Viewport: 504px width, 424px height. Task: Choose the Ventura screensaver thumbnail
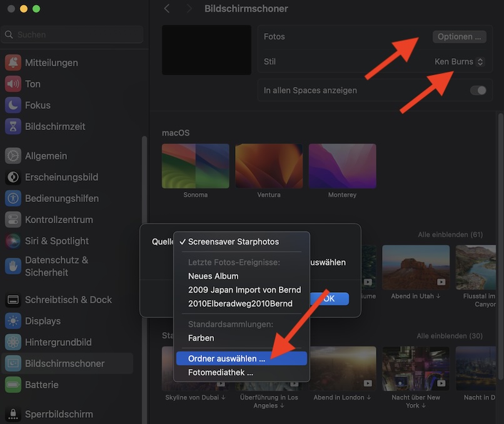pos(269,166)
